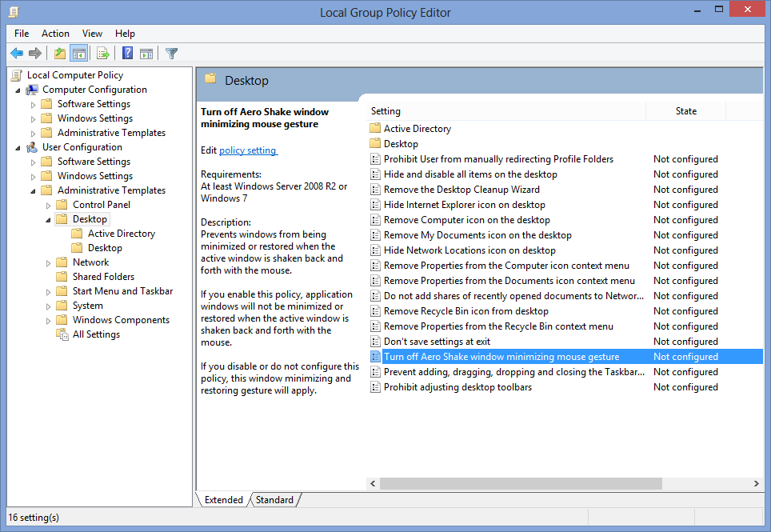Click Local Computer Policy scroll icon in tree
The height and width of the screenshot is (532, 771).
[17, 75]
